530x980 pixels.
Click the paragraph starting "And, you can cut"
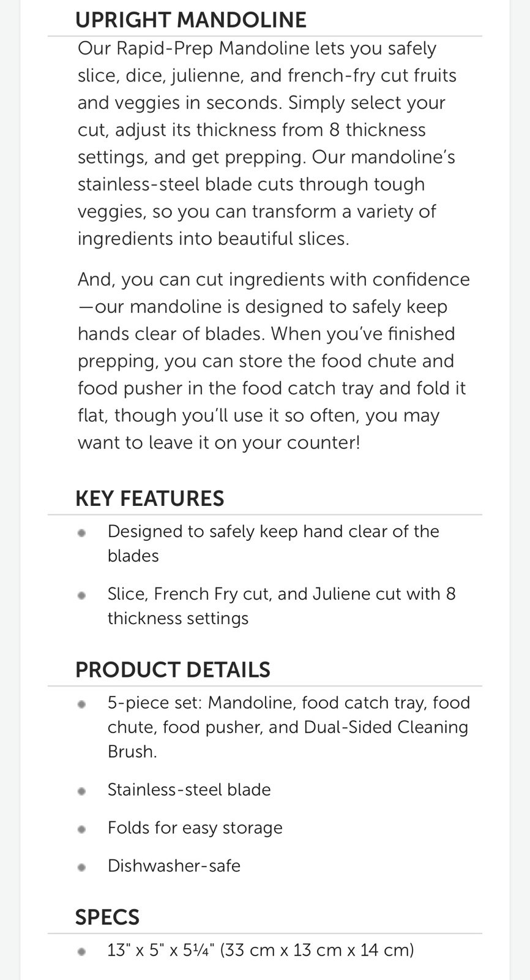[274, 361]
